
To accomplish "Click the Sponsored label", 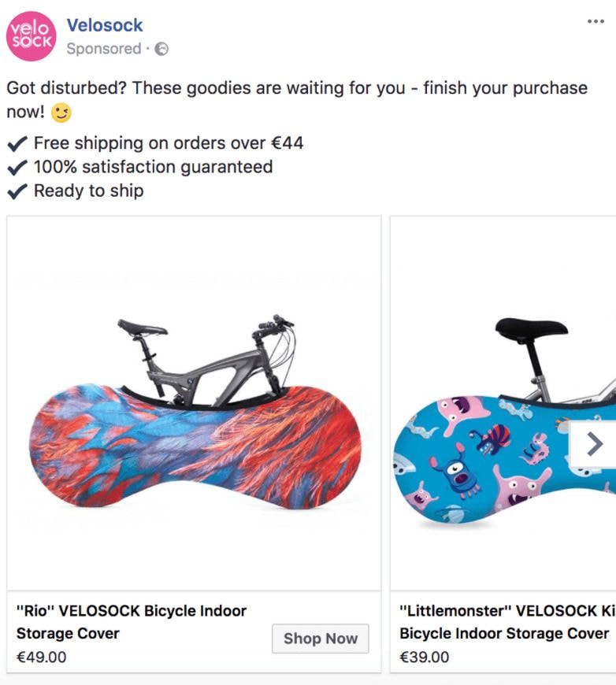I will click(104, 49).
